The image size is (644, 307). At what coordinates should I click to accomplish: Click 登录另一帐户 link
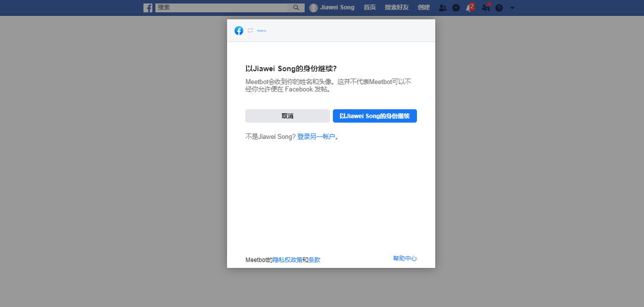[316, 136]
